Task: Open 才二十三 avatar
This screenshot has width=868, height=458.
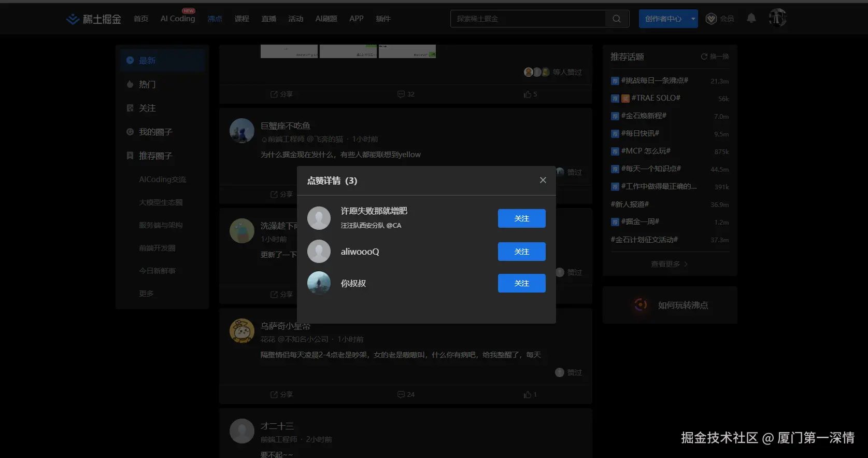Action: 242,431
